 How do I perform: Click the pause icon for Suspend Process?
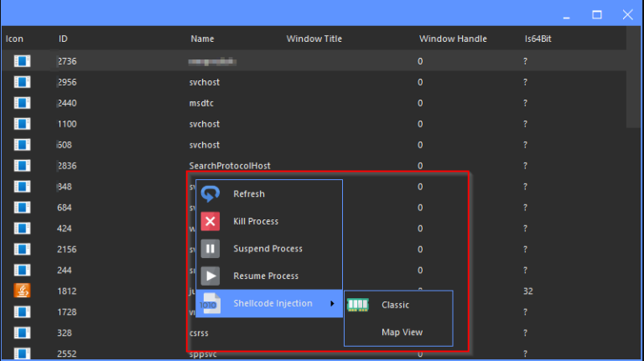coord(210,249)
